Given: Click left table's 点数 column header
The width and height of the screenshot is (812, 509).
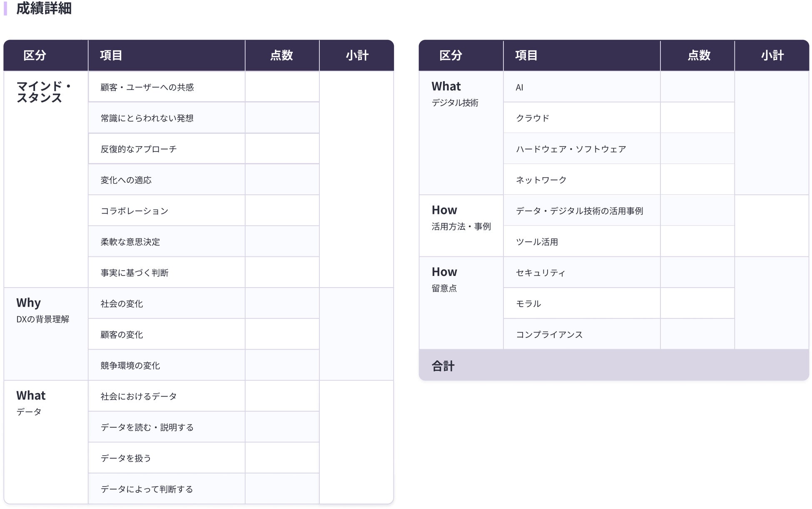Looking at the screenshot, I should (281, 55).
